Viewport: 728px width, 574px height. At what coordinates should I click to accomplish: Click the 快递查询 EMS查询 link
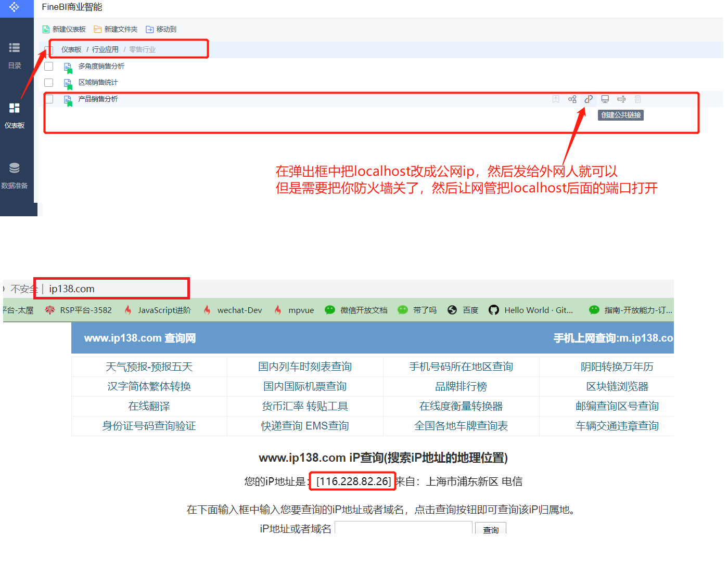click(305, 426)
